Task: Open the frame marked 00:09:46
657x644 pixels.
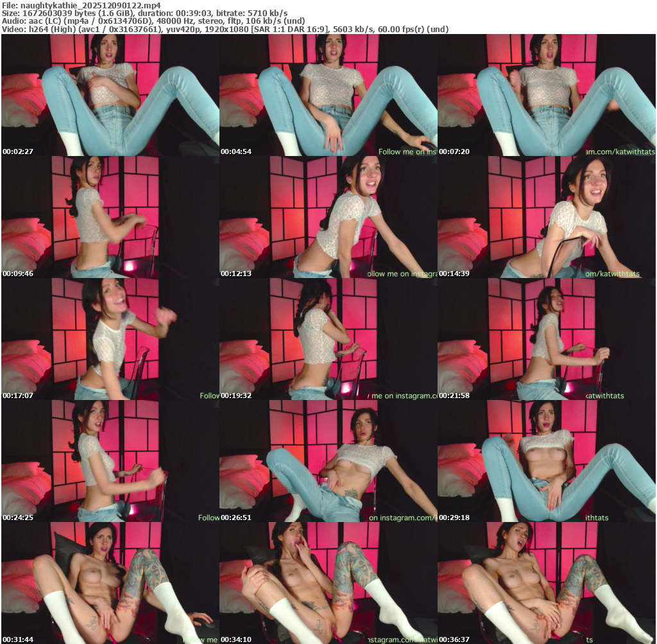Action: [x=110, y=217]
